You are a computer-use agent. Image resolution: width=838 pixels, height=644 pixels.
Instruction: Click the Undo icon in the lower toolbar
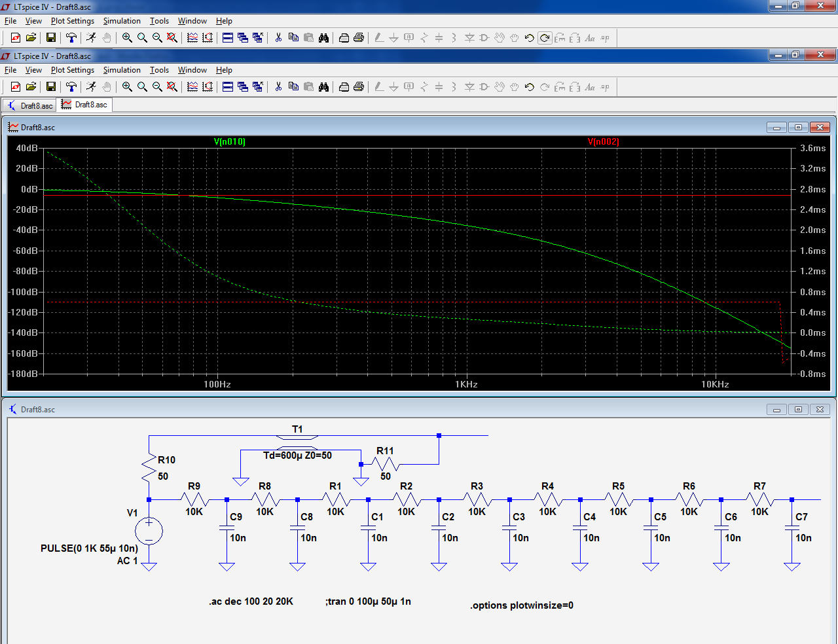[x=530, y=86]
